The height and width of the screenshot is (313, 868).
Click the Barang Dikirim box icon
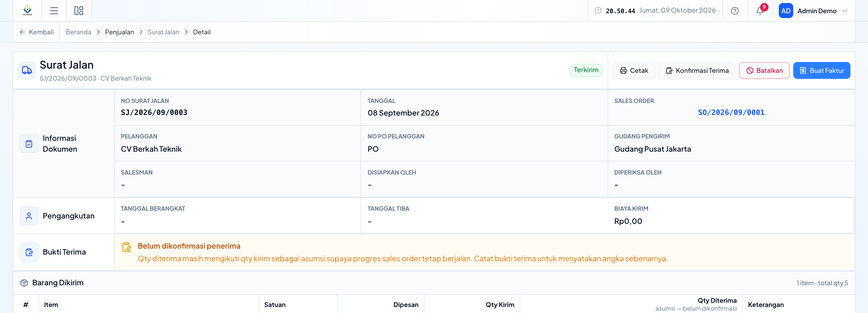click(x=24, y=283)
